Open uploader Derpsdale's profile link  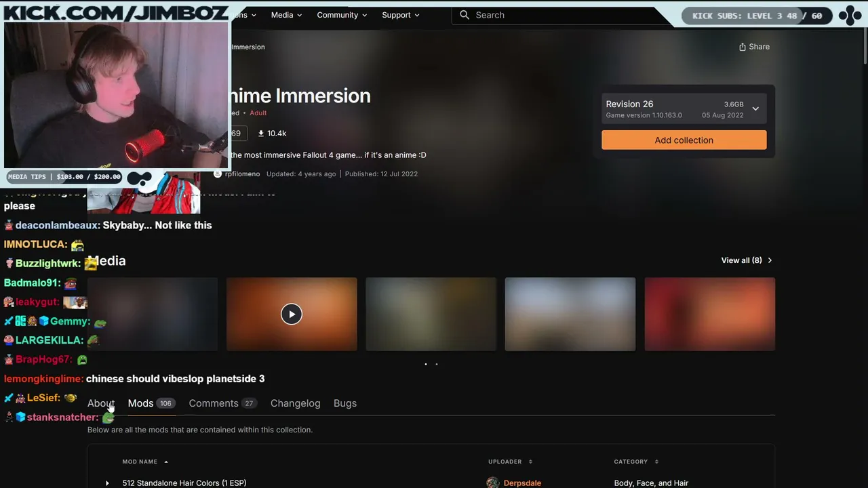coord(522,483)
